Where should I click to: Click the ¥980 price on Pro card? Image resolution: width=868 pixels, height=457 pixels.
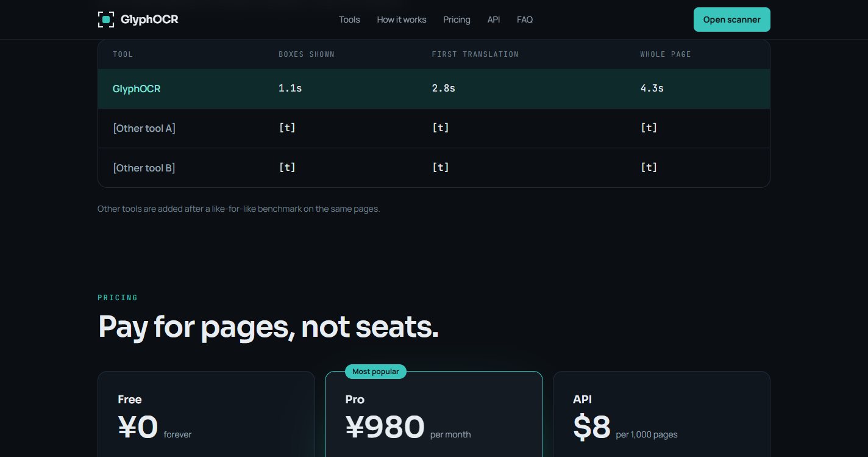pos(385,427)
